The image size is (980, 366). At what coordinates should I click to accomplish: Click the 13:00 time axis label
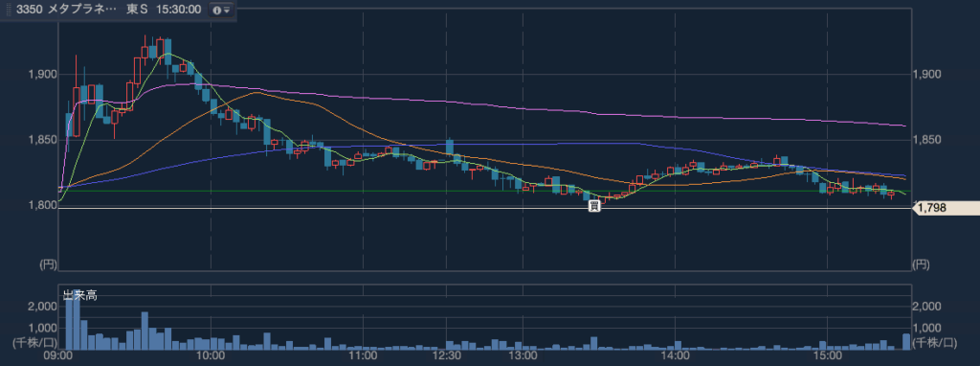coord(523,356)
